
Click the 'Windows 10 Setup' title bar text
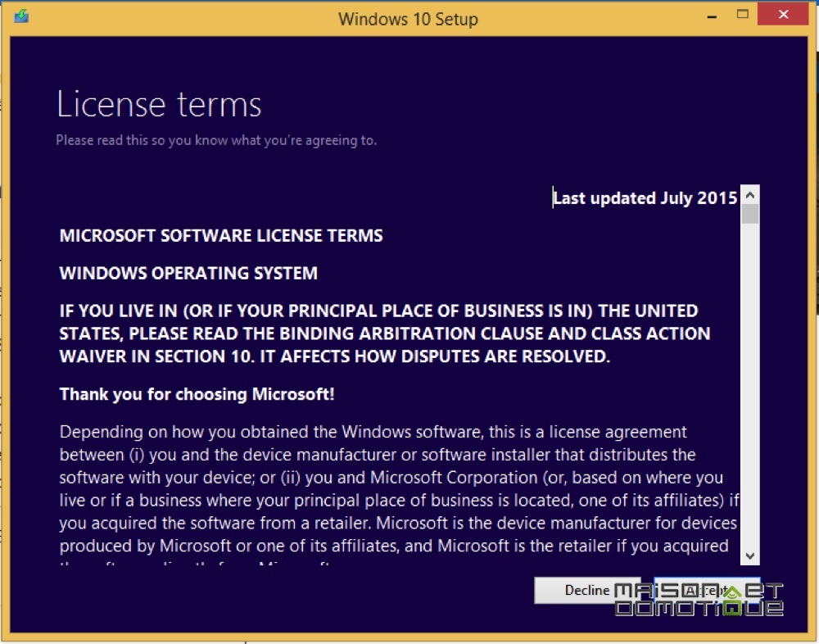(408, 19)
